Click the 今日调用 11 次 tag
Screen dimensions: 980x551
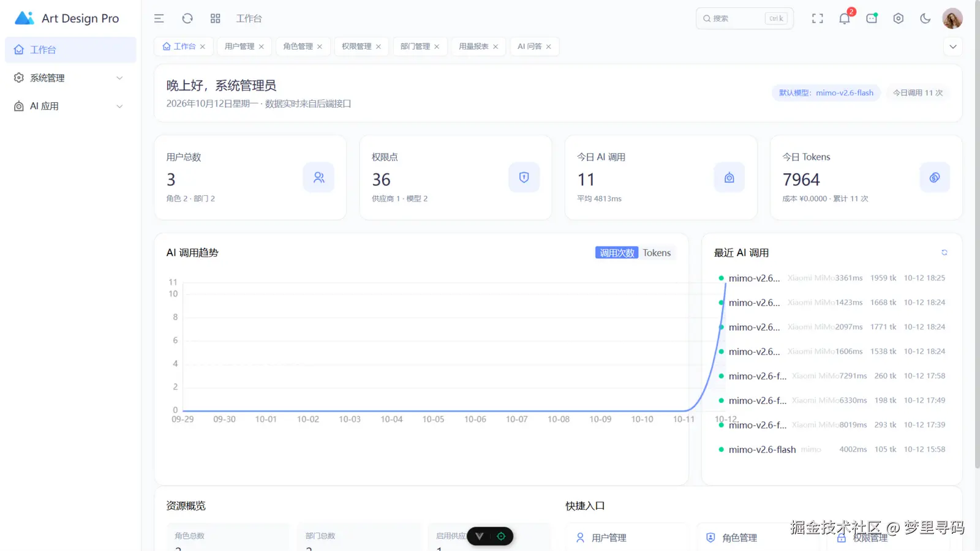[x=918, y=93]
